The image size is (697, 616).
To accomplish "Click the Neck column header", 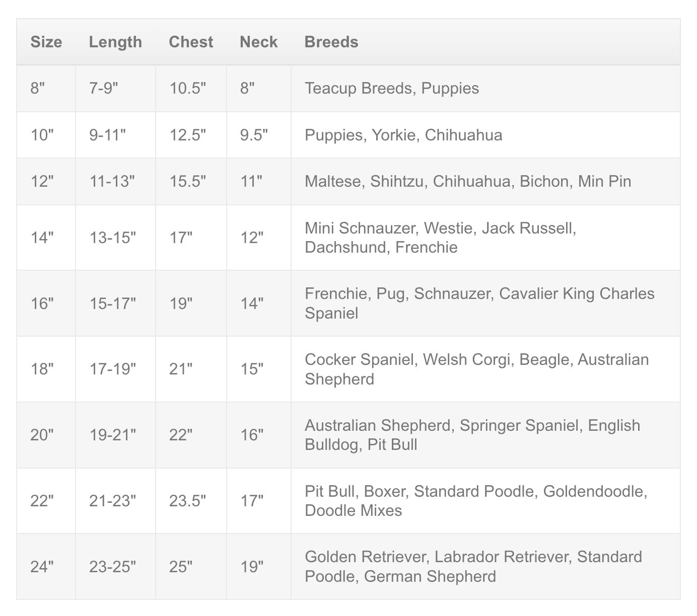I will (x=258, y=42).
